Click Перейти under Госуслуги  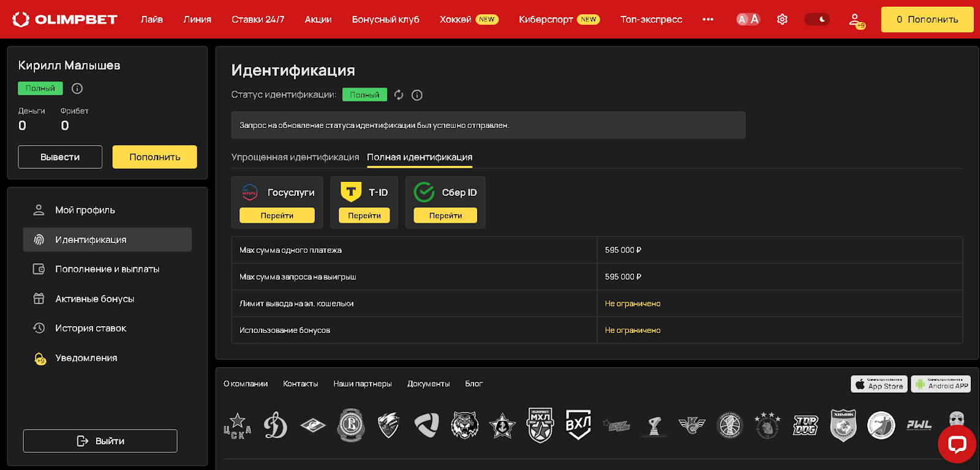coord(277,215)
